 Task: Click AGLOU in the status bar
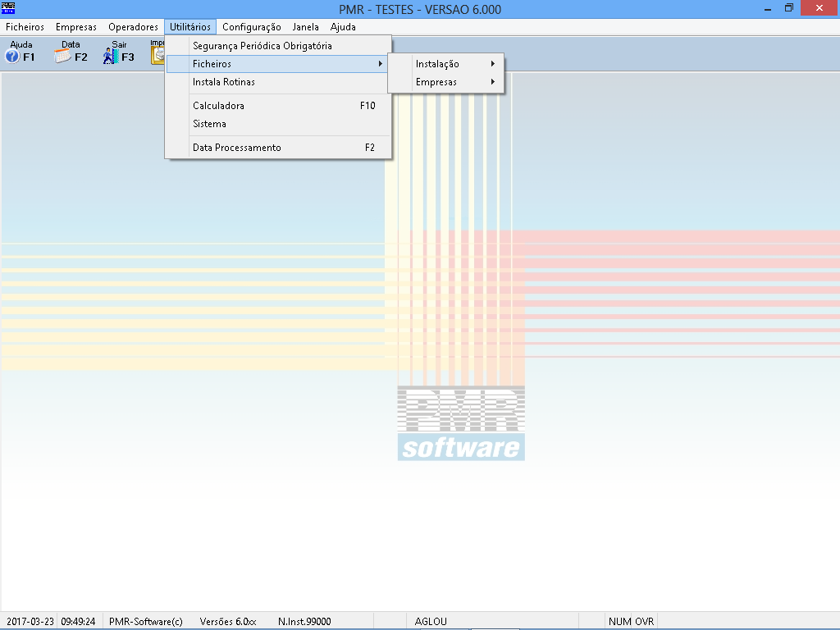tap(431, 622)
